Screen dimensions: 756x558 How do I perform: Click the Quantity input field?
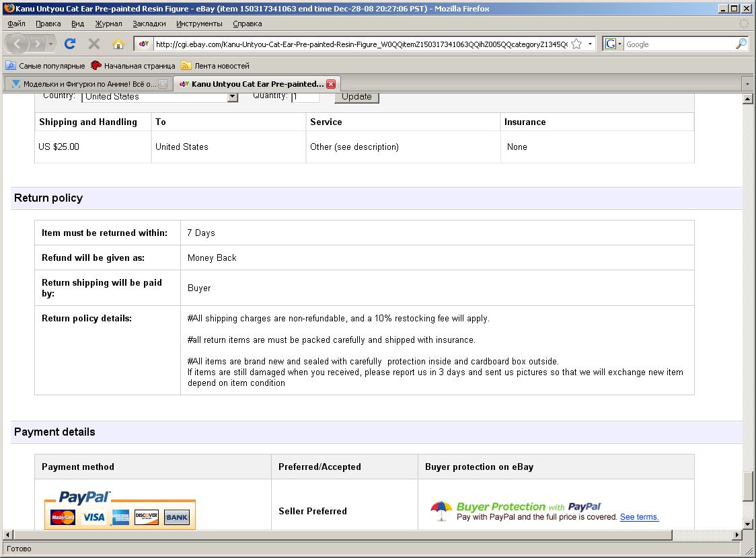coord(305,97)
